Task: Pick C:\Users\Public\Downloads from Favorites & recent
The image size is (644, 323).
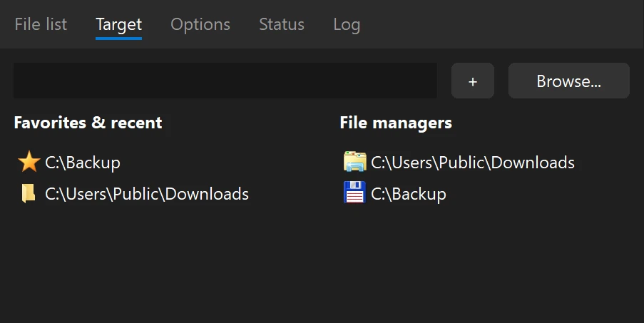Action: tap(147, 194)
